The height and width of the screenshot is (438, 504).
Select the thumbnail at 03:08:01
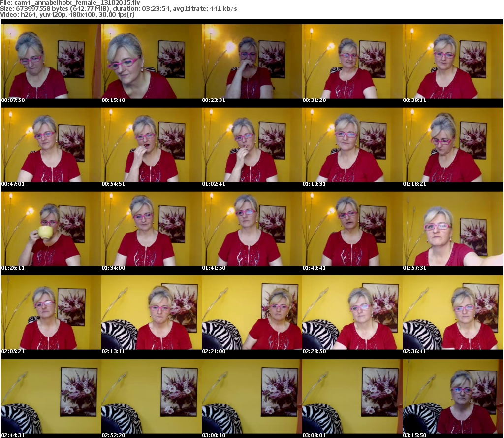(x=352, y=396)
